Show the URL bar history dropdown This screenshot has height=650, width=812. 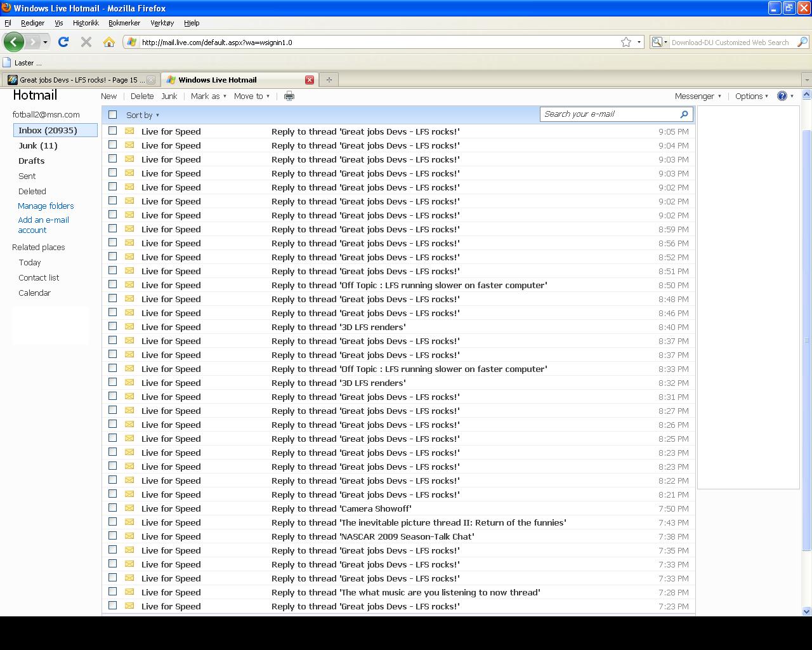click(639, 42)
